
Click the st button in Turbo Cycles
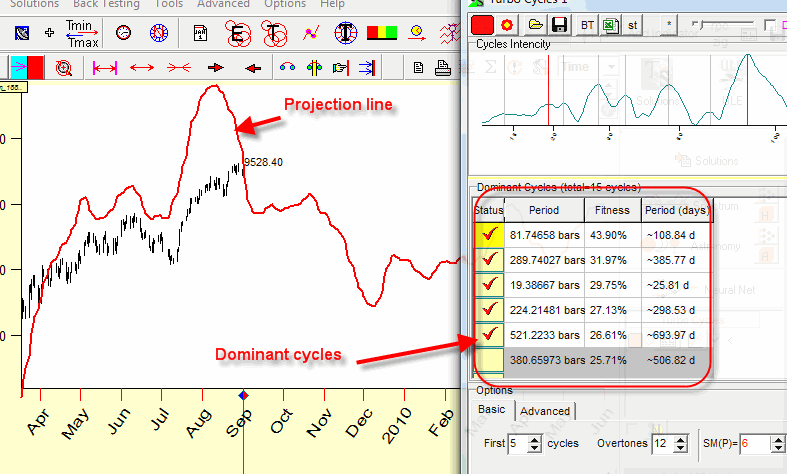pyautogui.click(x=633, y=24)
